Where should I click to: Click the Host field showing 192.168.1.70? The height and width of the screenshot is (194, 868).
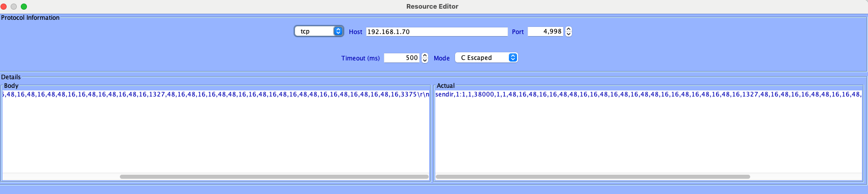coord(436,31)
